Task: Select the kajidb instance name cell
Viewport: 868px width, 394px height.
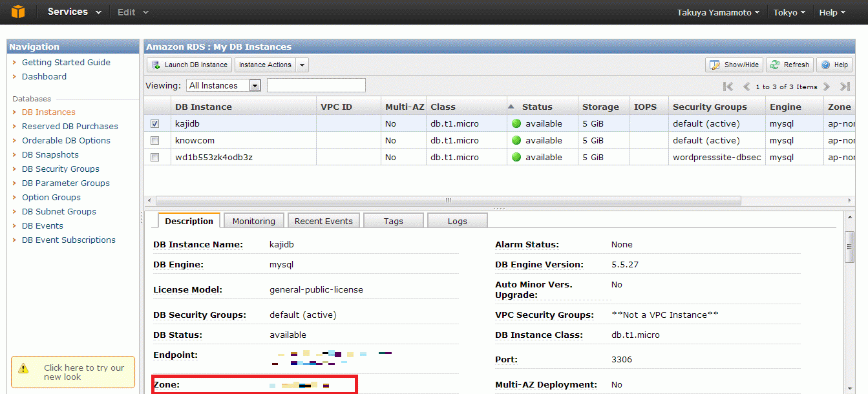Action: [243, 123]
